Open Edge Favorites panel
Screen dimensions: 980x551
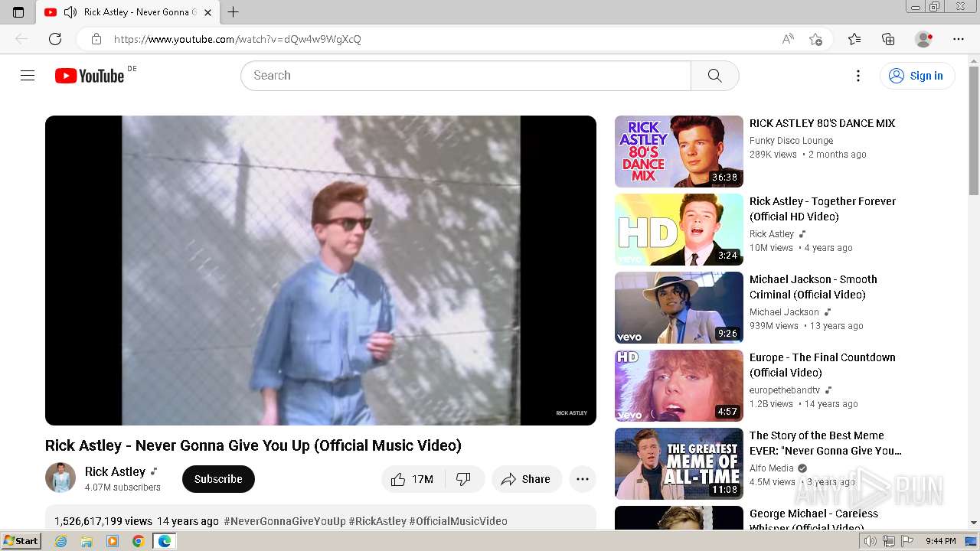854,39
